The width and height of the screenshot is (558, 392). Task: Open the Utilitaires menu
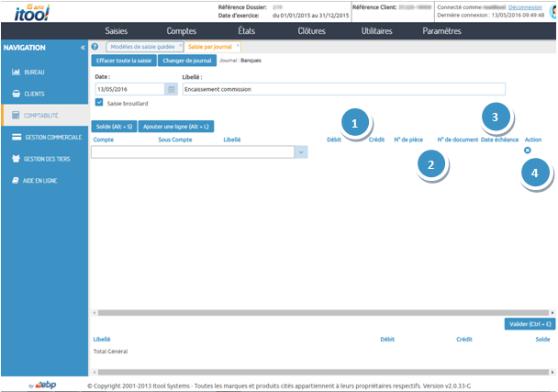pyautogui.click(x=376, y=30)
